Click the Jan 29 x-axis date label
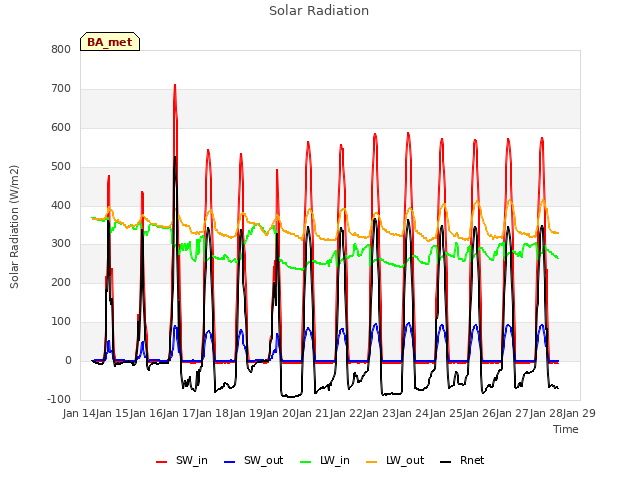 coord(579,413)
